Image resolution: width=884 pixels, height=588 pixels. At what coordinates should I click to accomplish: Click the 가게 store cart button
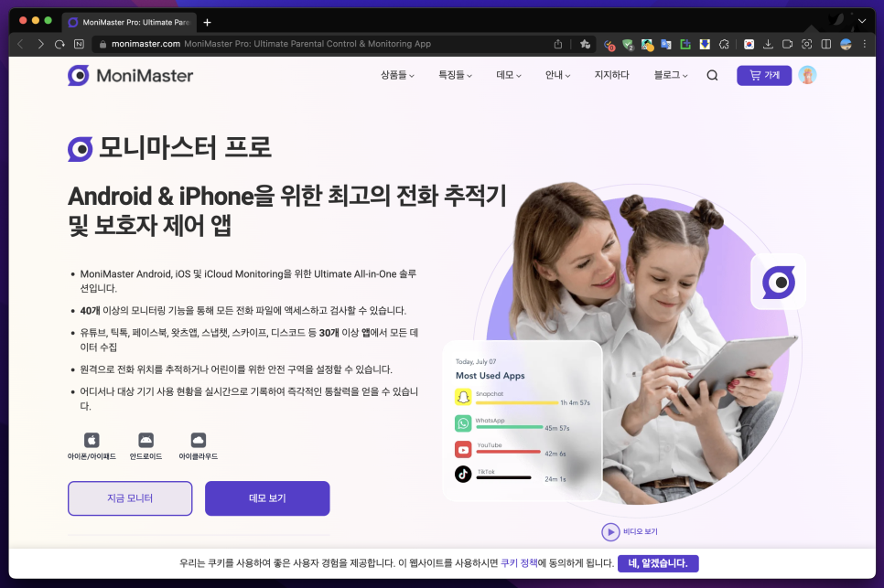764,76
